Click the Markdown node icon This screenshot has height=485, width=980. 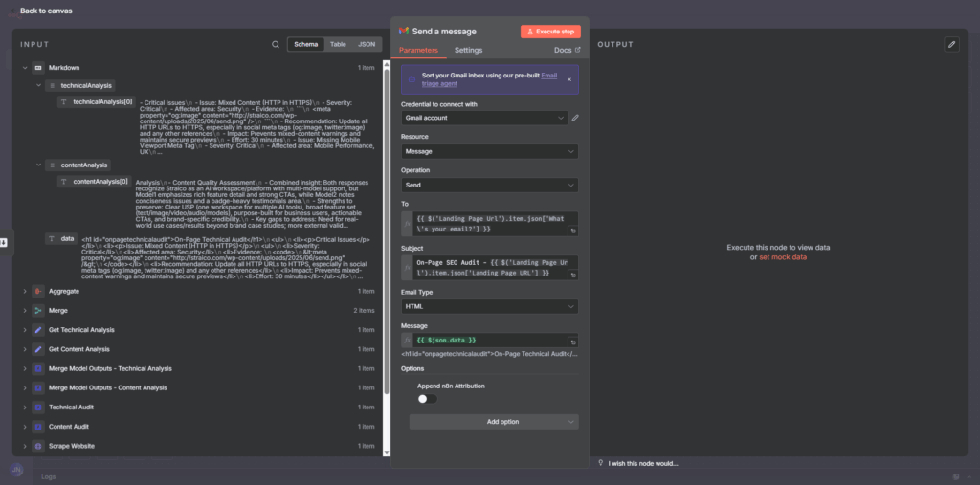click(x=38, y=68)
